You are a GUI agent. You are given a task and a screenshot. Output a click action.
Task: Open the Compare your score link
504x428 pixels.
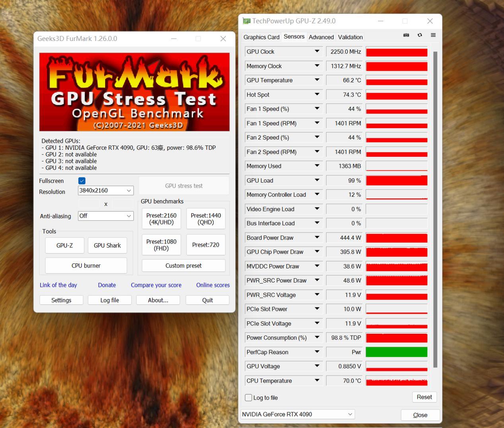[x=156, y=285]
